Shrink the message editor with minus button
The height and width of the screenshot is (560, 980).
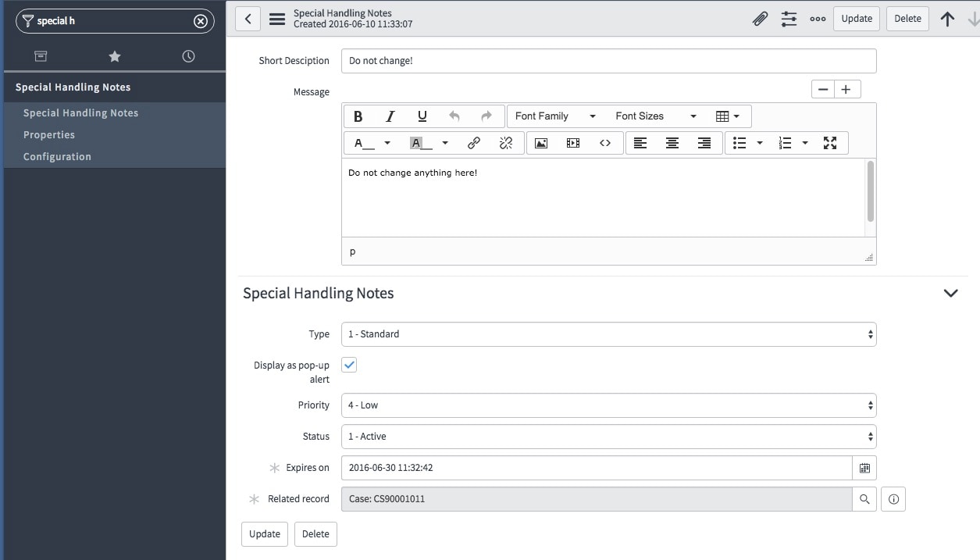pyautogui.click(x=823, y=89)
